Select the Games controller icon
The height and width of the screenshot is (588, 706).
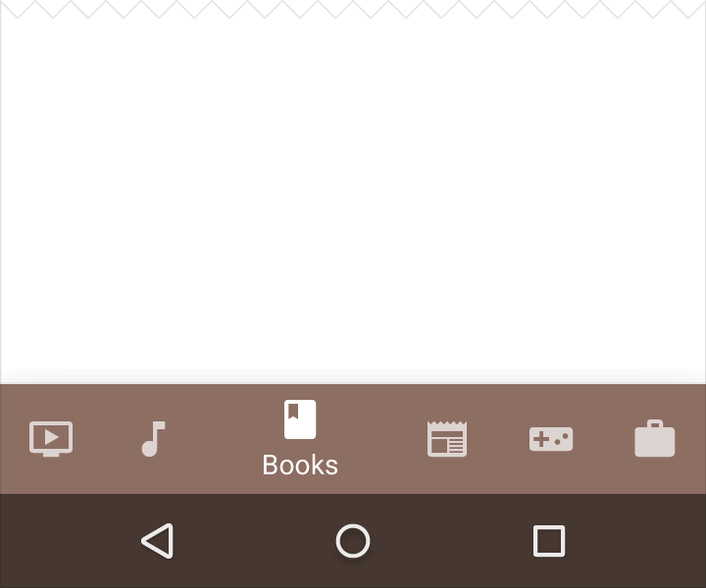click(551, 439)
